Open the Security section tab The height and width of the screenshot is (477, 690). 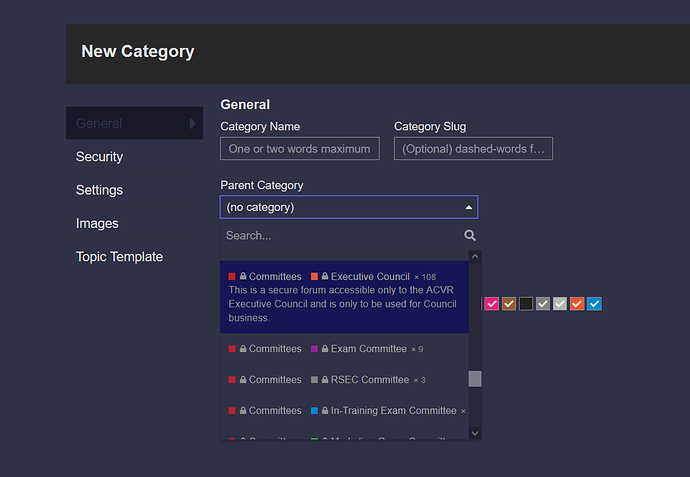coord(134,157)
